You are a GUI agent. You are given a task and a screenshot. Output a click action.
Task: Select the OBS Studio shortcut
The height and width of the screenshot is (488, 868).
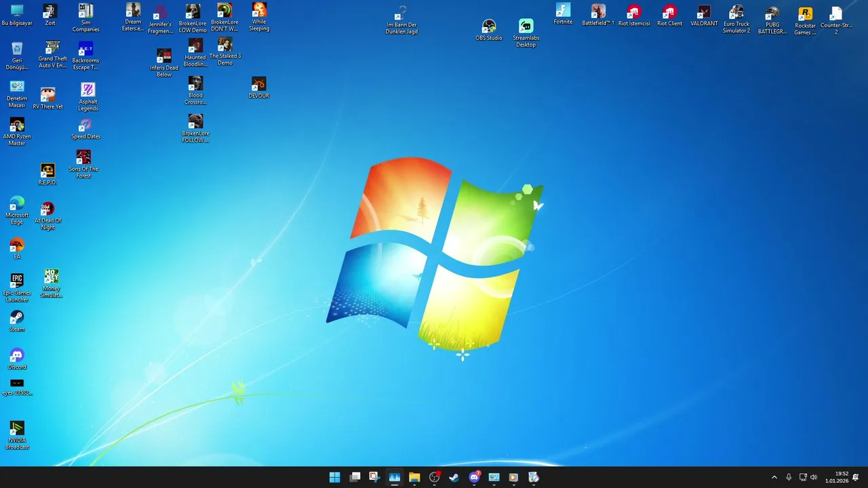tap(489, 30)
